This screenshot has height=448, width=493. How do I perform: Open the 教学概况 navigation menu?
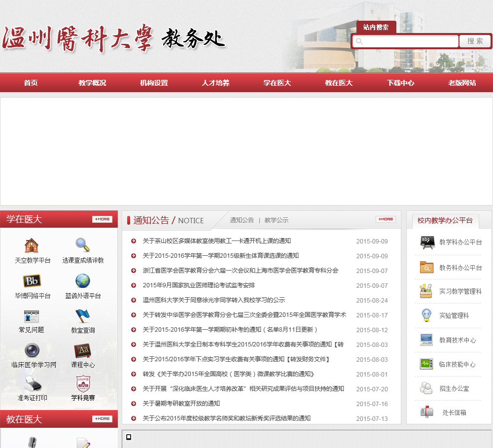pos(93,83)
